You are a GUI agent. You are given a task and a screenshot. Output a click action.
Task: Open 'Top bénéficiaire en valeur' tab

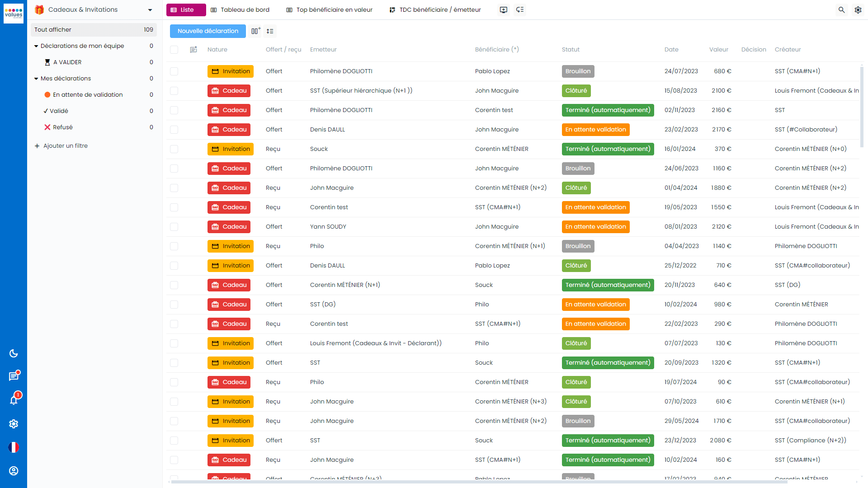coord(331,9)
